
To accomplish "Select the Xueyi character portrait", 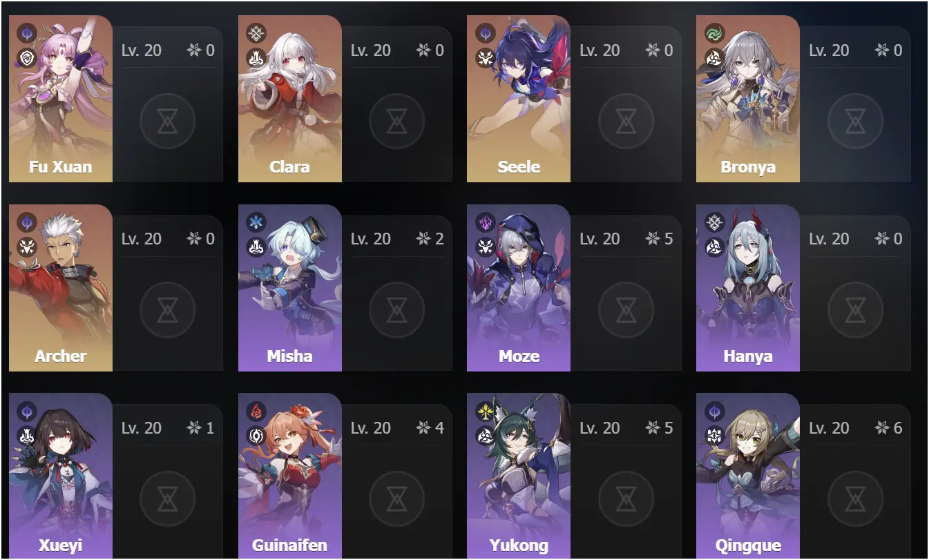I will point(61,476).
